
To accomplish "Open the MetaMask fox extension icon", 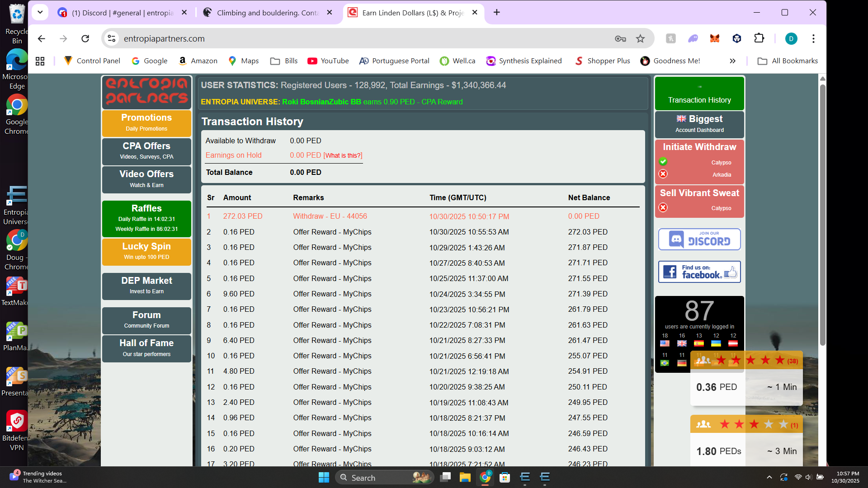I will pos(715,39).
